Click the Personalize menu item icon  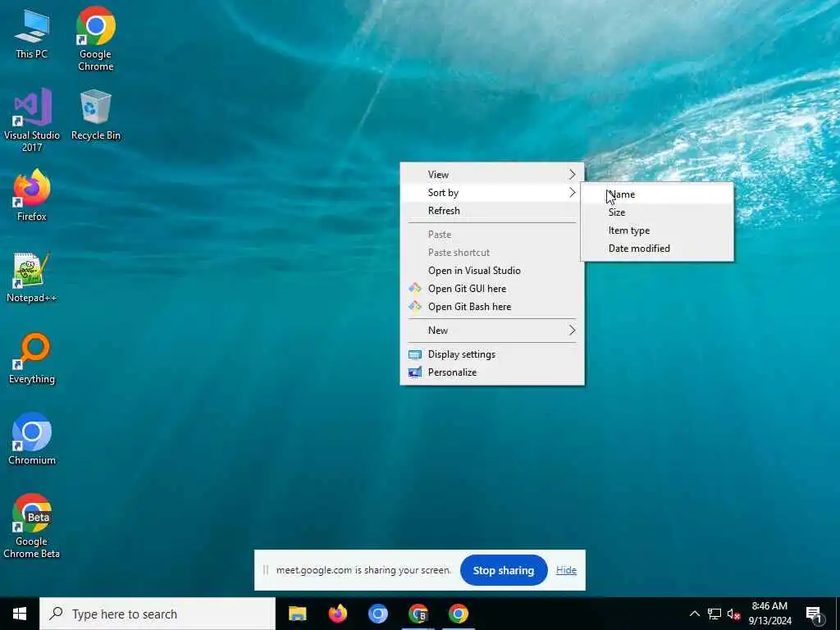click(414, 372)
